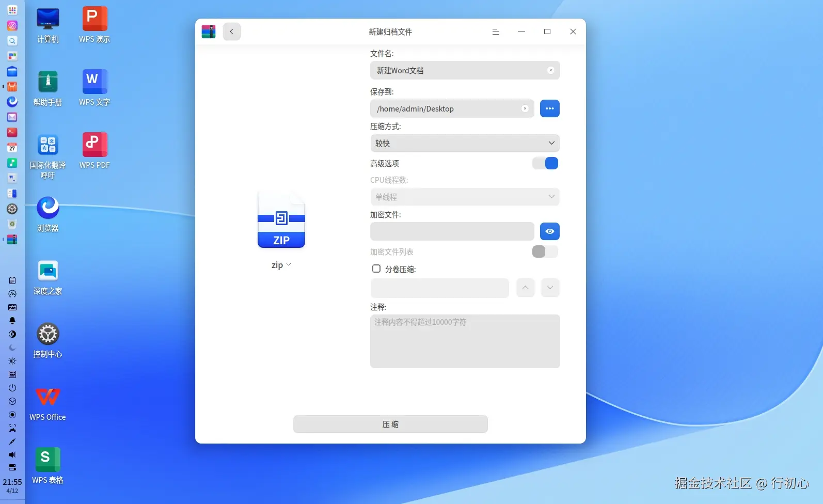Screen dimensions: 823x504
Task: Open the calendar dock icon showing 27
Action: (12, 148)
